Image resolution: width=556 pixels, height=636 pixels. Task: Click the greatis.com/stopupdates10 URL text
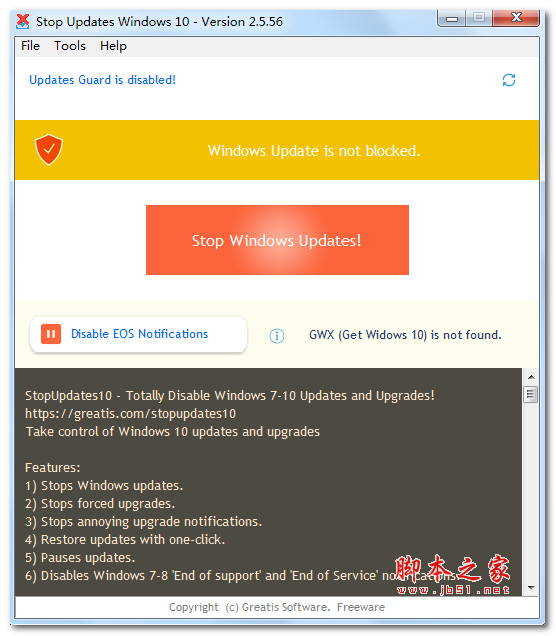[130, 413]
